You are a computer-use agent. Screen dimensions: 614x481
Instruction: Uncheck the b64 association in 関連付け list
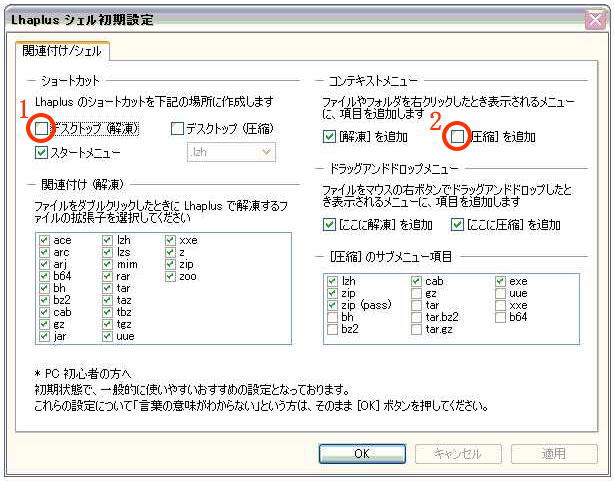point(44,276)
